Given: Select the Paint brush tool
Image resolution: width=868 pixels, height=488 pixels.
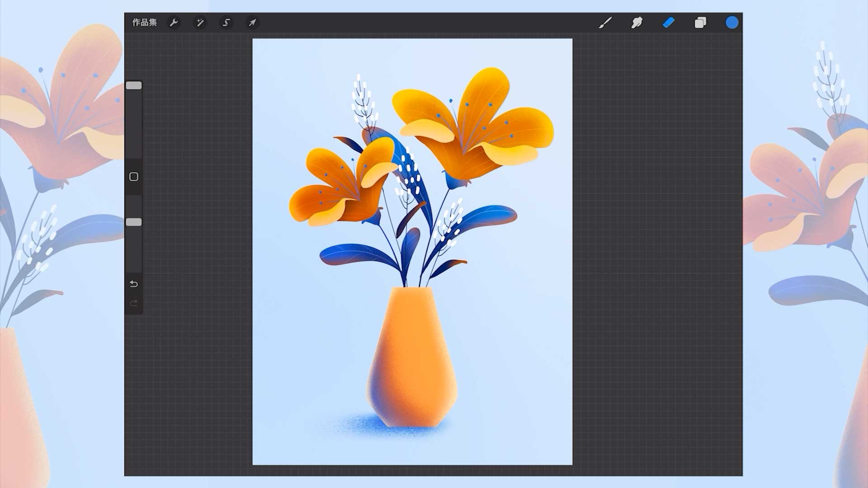Looking at the screenshot, I should 605,23.
